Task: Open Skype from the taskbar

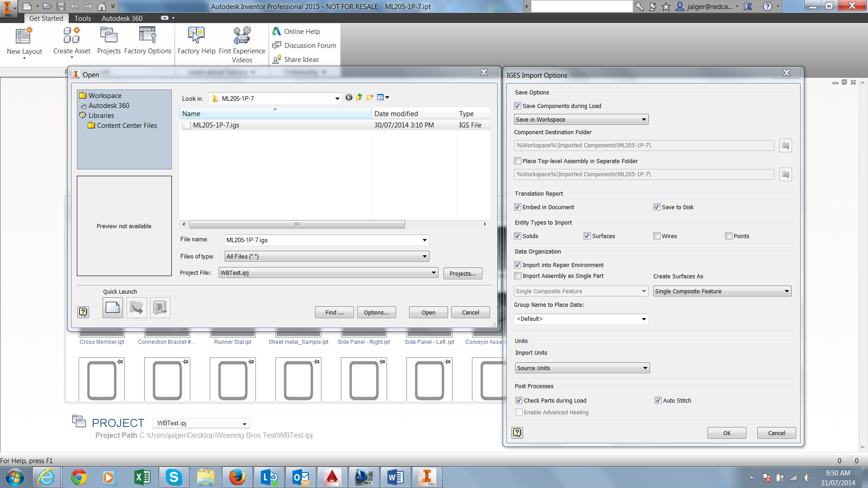Action: coord(174,477)
